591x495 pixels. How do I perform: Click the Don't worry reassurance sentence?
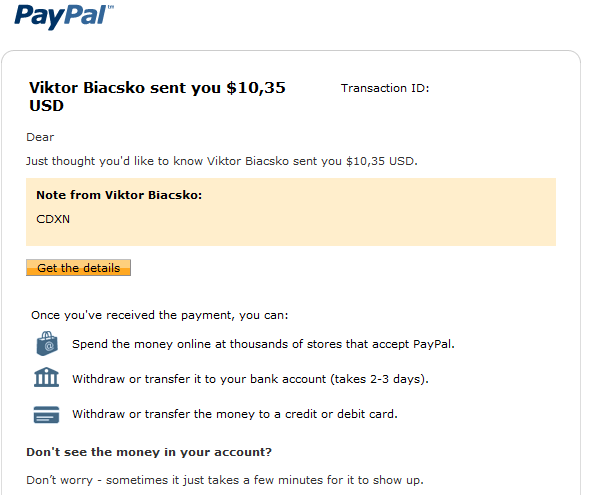(x=225, y=480)
